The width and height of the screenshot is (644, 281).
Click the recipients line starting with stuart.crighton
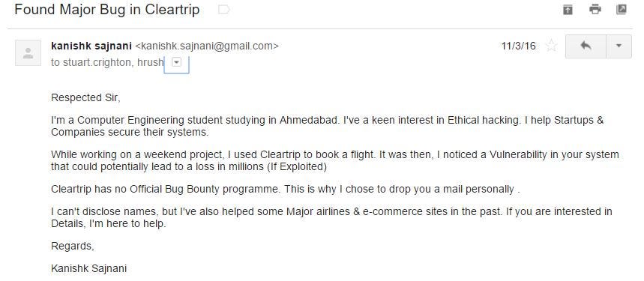(107, 62)
